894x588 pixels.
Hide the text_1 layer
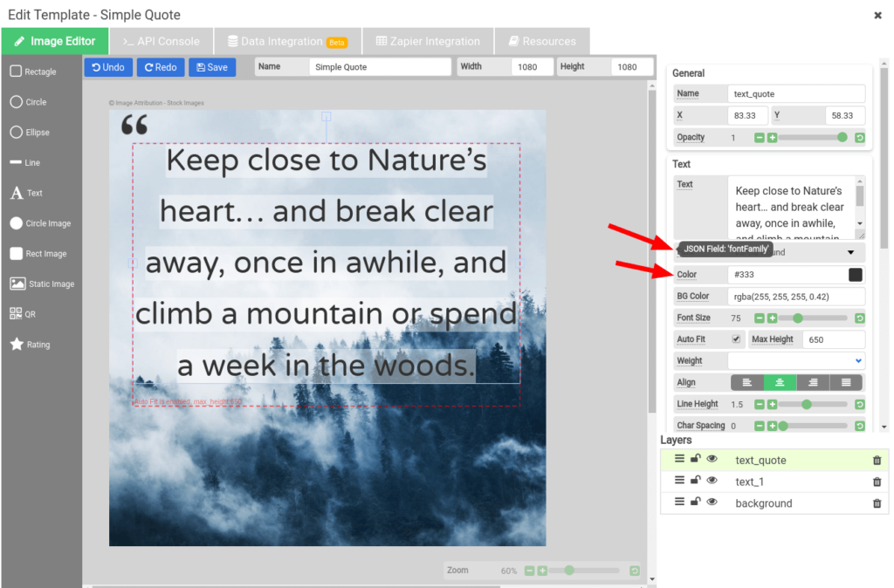712,481
